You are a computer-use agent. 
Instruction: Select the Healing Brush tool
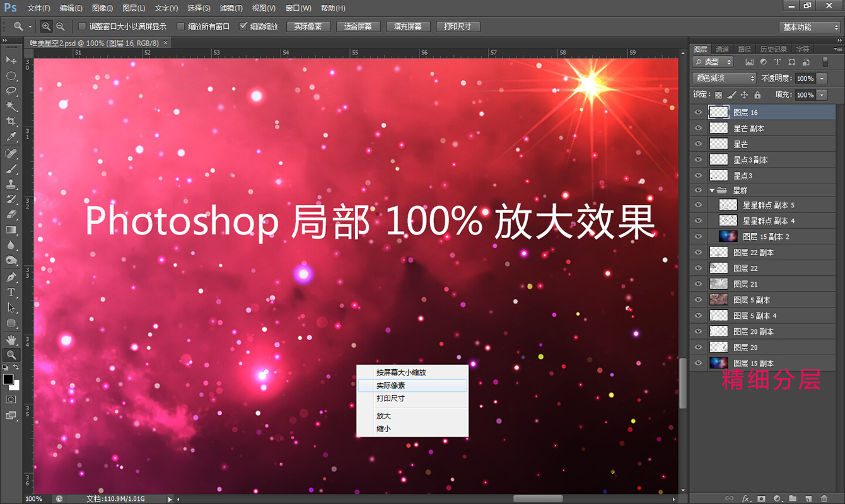(11, 154)
